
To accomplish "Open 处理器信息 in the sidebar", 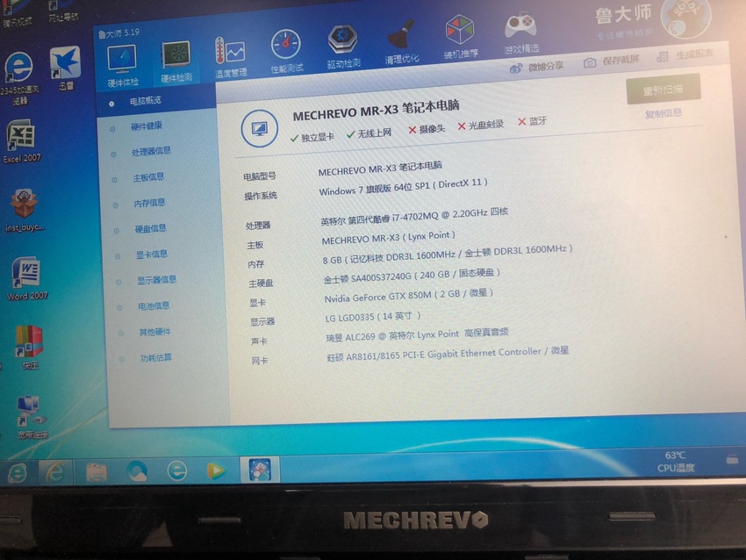I will click(151, 151).
